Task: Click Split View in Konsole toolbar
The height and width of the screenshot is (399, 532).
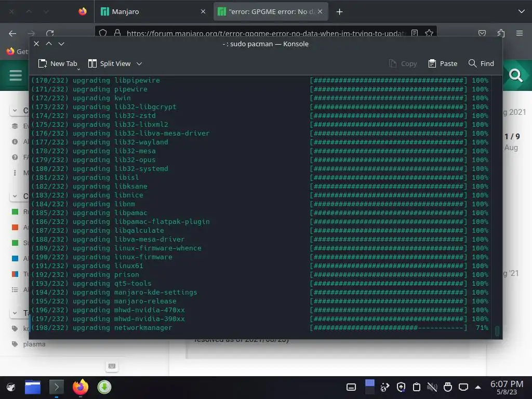Action: click(x=109, y=63)
